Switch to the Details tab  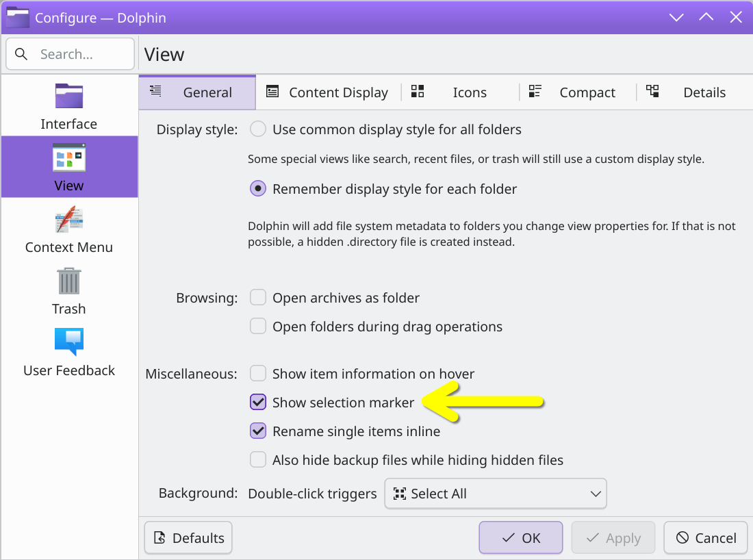click(x=694, y=92)
